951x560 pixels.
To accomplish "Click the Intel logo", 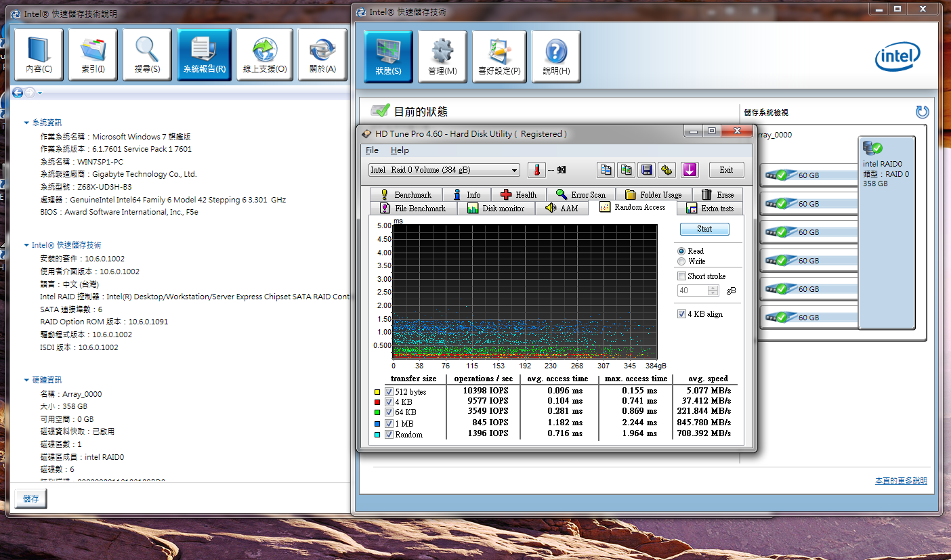I will (x=898, y=58).
